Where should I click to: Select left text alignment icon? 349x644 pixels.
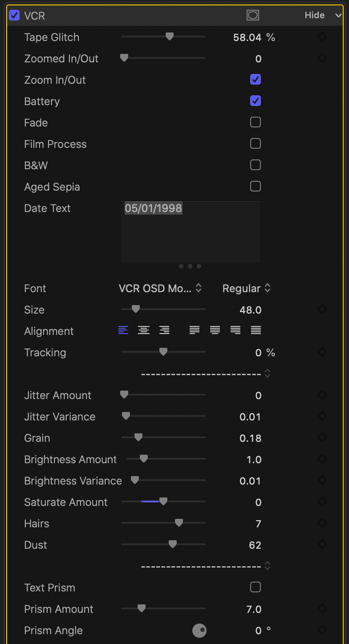click(123, 330)
